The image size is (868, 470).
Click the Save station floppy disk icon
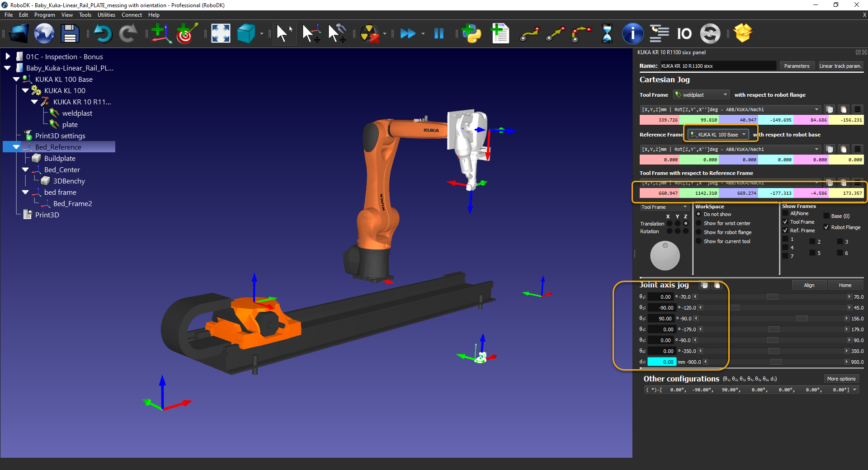coord(70,34)
